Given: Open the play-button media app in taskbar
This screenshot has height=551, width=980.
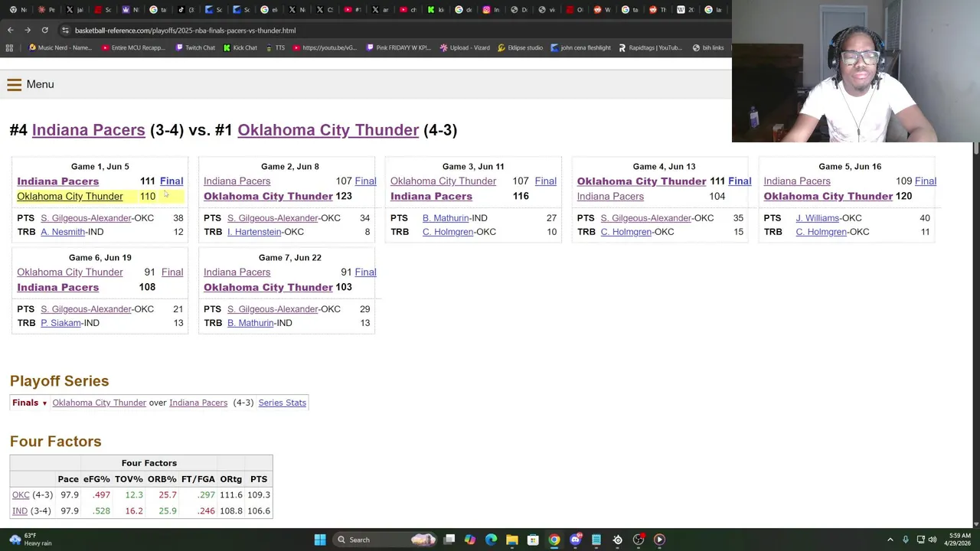Looking at the screenshot, I should tap(659, 540).
